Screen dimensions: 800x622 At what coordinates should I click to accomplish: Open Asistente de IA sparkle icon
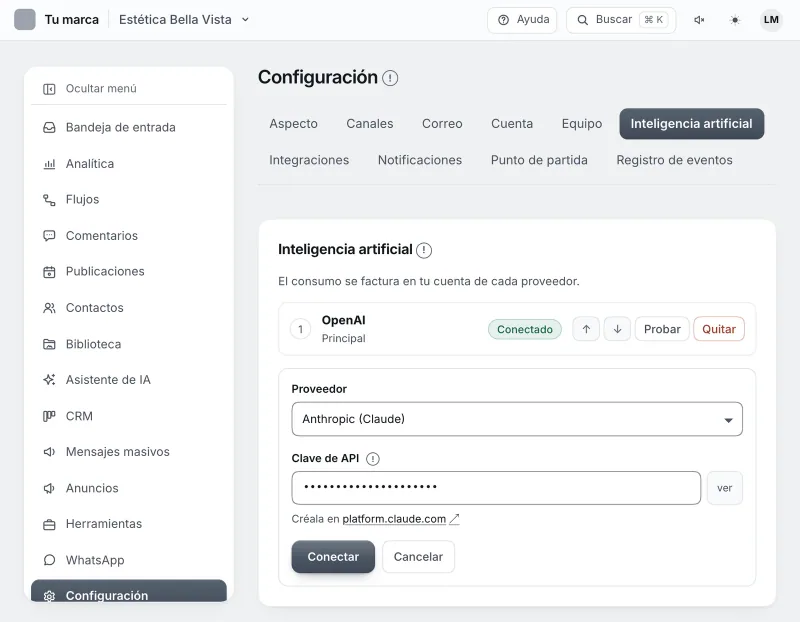pyautogui.click(x=49, y=380)
